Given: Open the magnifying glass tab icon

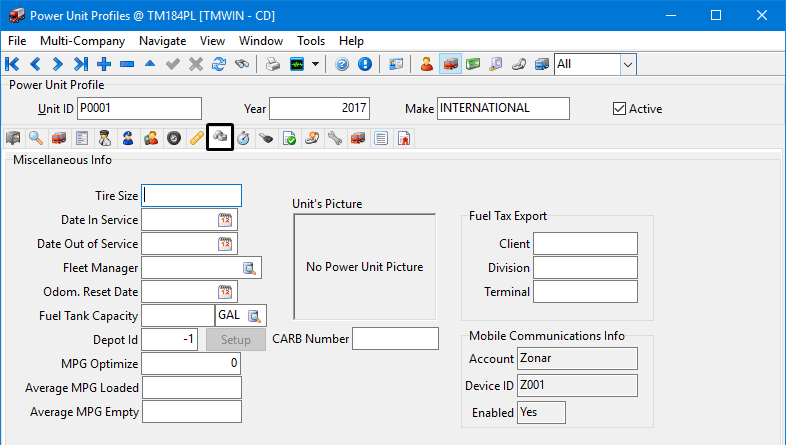Looking at the screenshot, I should 35,138.
